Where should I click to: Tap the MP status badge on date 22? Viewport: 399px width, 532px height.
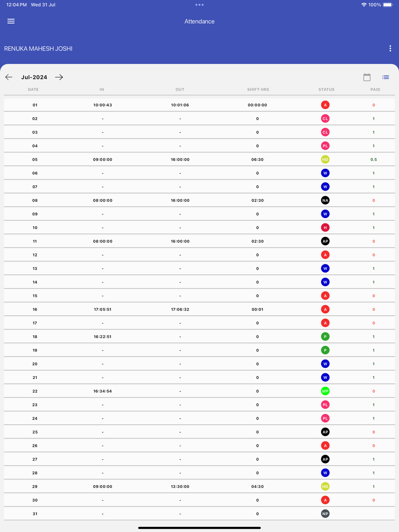click(325, 391)
